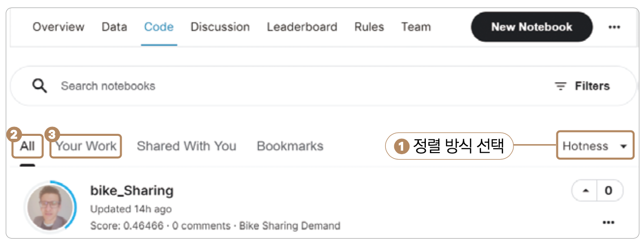Click the Hotness dropdown arrow

[x=624, y=147]
